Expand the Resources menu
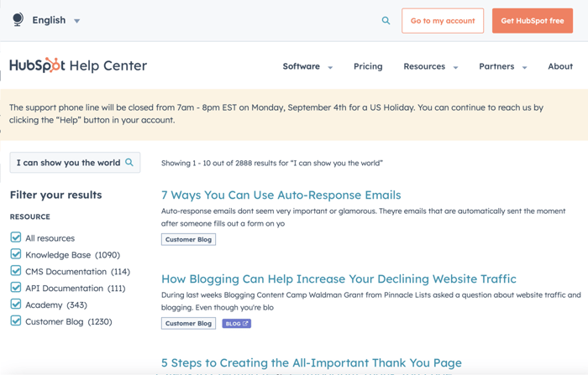 [x=430, y=66]
